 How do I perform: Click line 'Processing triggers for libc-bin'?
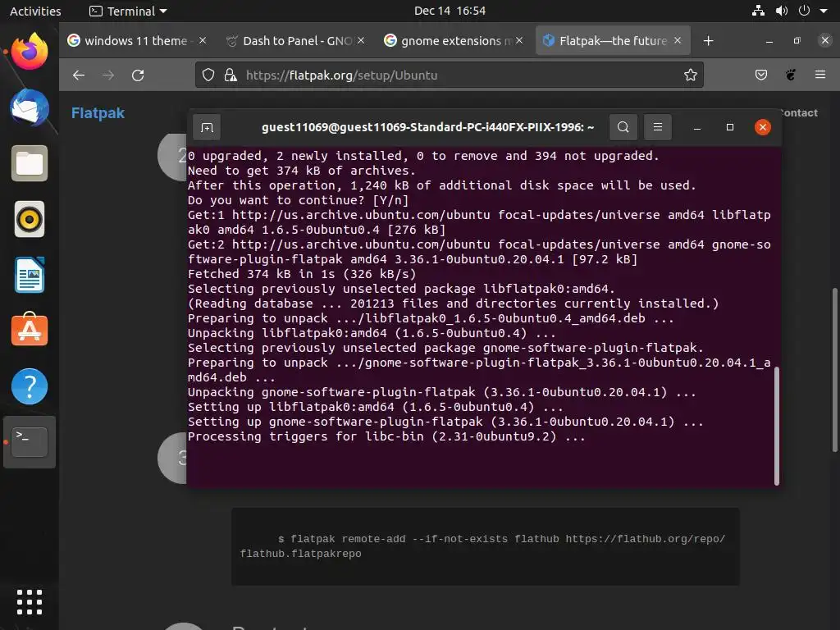[x=386, y=436]
